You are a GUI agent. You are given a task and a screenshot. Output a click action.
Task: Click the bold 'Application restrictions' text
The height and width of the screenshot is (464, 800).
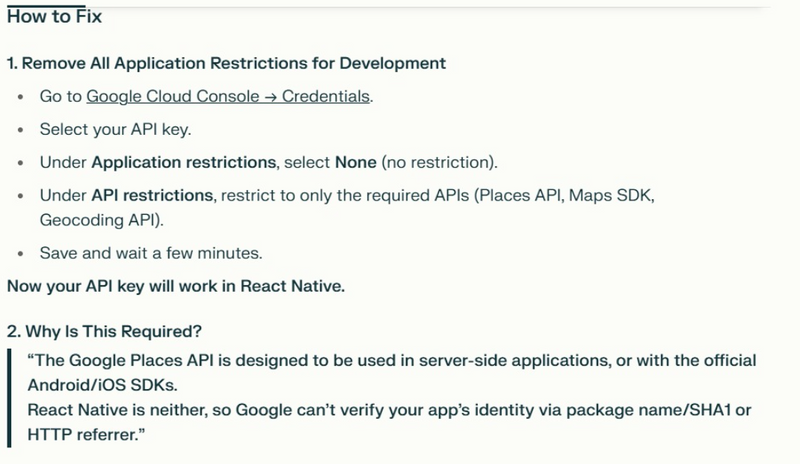(184, 162)
